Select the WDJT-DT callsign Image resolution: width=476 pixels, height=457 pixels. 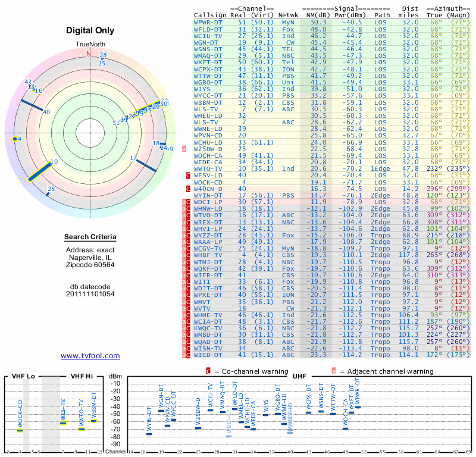(x=208, y=289)
